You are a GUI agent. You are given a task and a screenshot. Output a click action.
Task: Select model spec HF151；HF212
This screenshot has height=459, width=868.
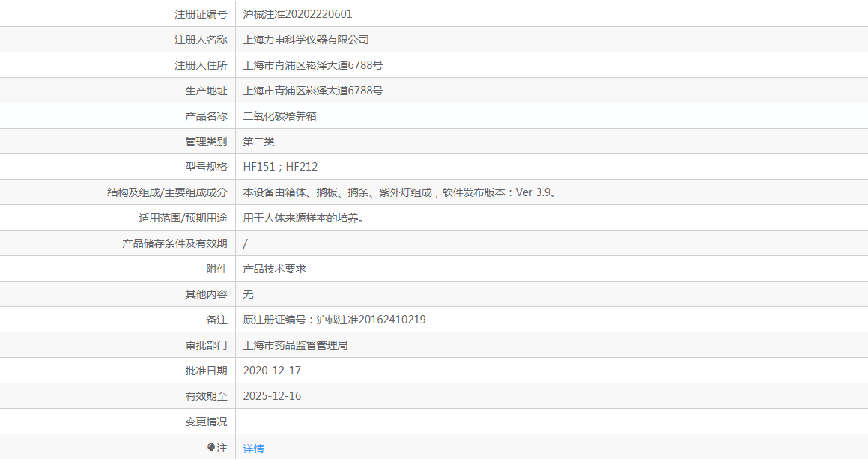click(280, 167)
